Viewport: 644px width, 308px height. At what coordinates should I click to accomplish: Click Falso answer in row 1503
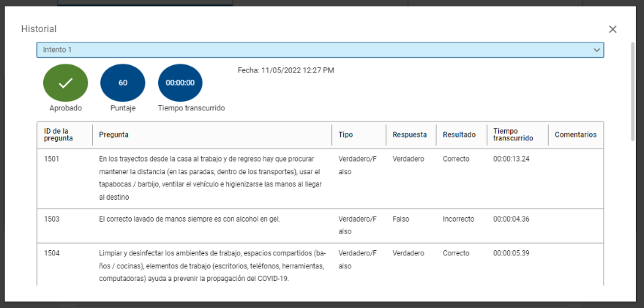401,219
